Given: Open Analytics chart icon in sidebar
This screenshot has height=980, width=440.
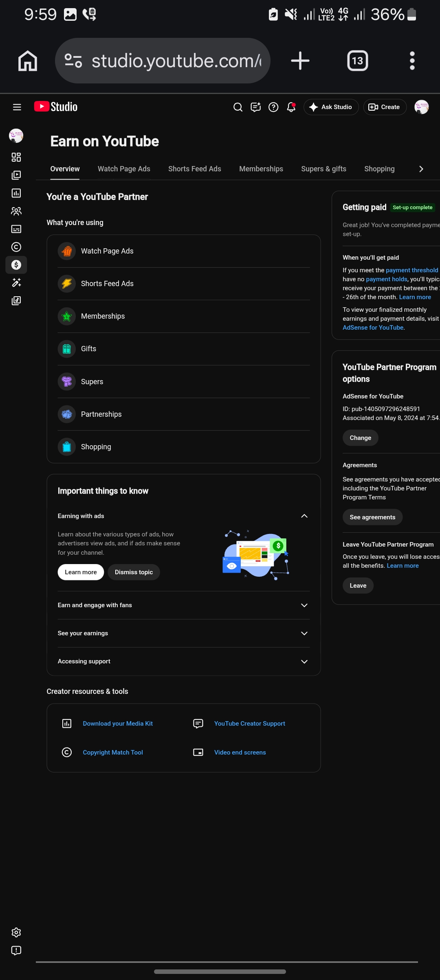Looking at the screenshot, I should [x=16, y=193].
